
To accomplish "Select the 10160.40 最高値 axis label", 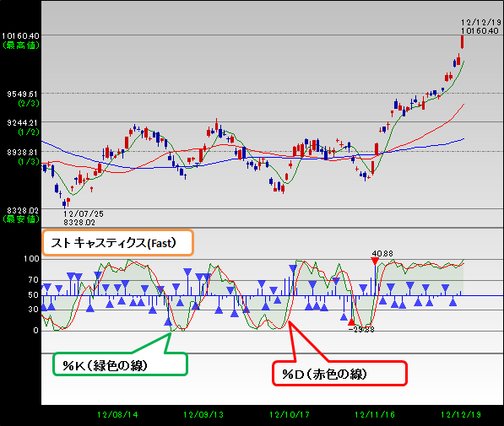I will 20,40.
